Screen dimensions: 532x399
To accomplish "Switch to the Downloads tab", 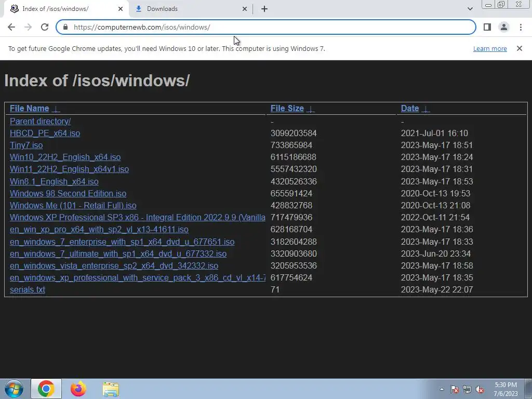I will (191, 9).
